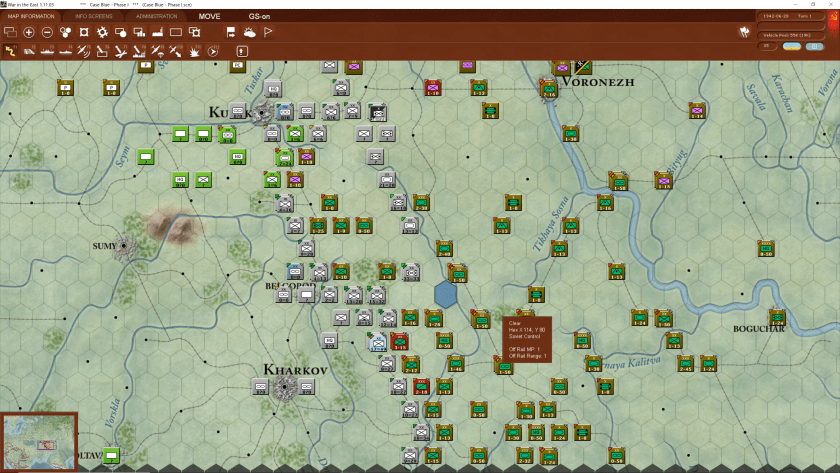Click the rectangle-with-circle icon
This screenshot has height=473, width=840.
(x=121, y=33)
